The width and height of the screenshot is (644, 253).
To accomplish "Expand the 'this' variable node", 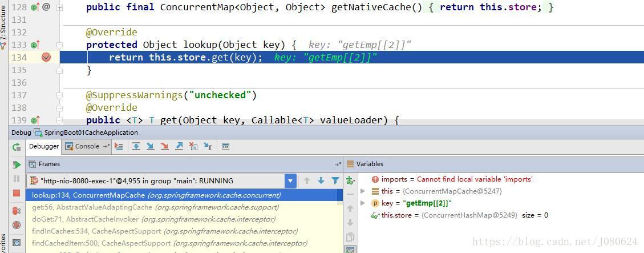I will click(363, 191).
